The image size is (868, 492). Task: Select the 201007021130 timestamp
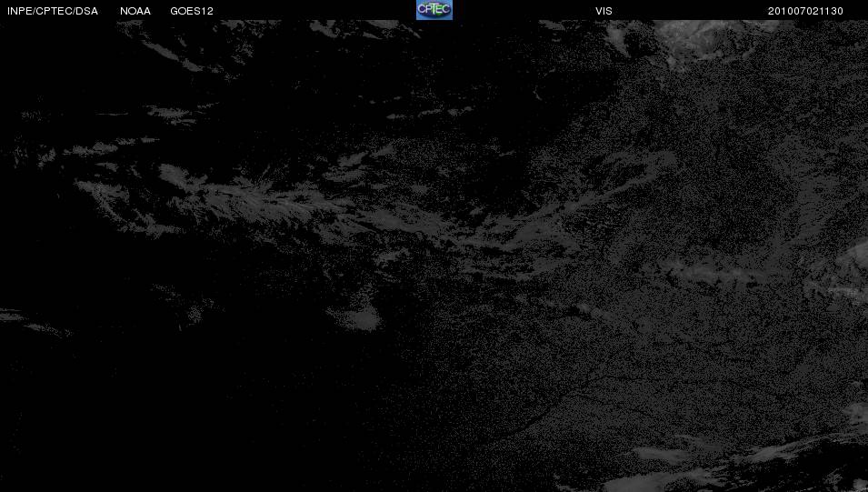pos(805,11)
